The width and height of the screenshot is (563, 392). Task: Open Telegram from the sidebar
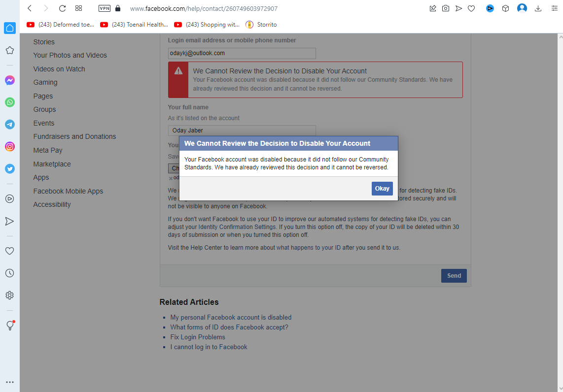point(9,125)
